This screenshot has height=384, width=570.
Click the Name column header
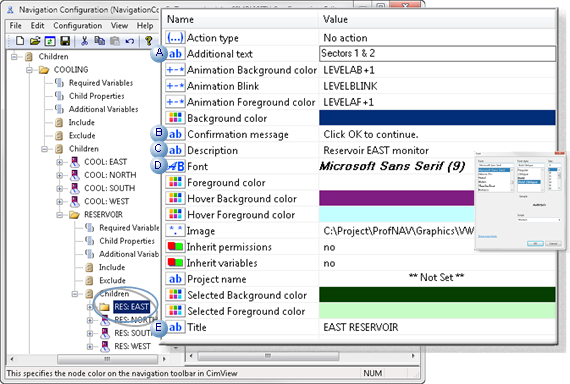click(x=240, y=19)
